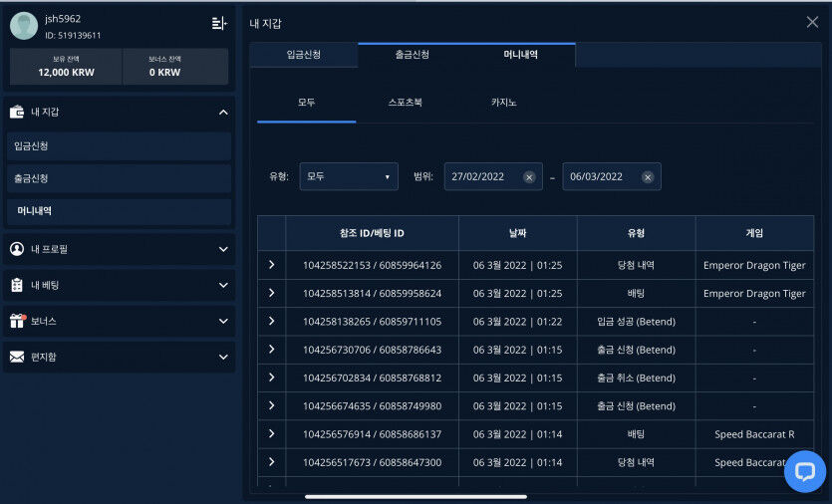Click Speed Baccarat R game cell
Image resolution: width=832 pixels, height=504 pixels.
pyautogui.click(x=754, y=434)
